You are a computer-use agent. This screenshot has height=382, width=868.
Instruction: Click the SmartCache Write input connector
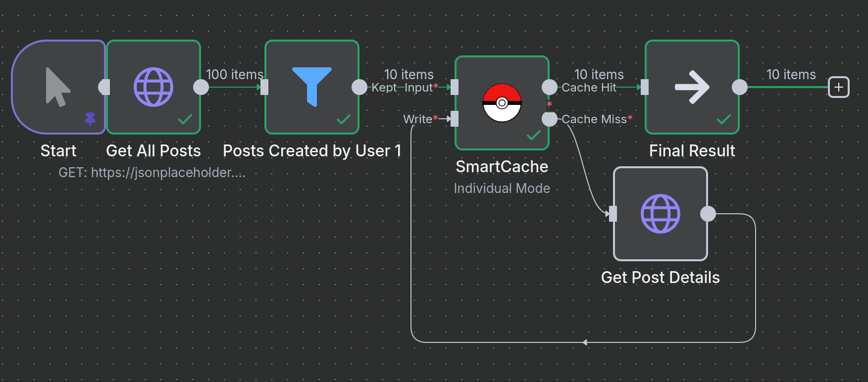point(455,119)
